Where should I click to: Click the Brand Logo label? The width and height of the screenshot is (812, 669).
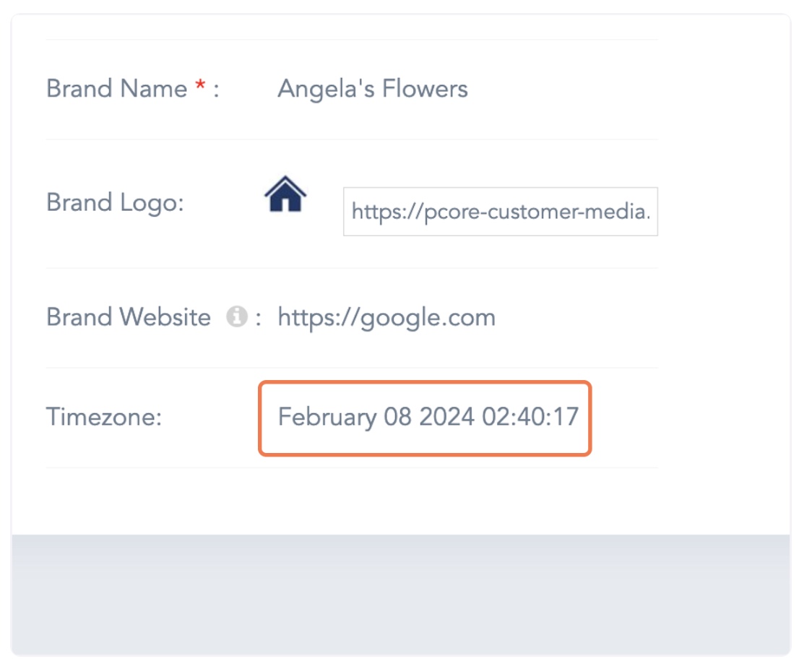pyautogui.click(x=116, y=202)
